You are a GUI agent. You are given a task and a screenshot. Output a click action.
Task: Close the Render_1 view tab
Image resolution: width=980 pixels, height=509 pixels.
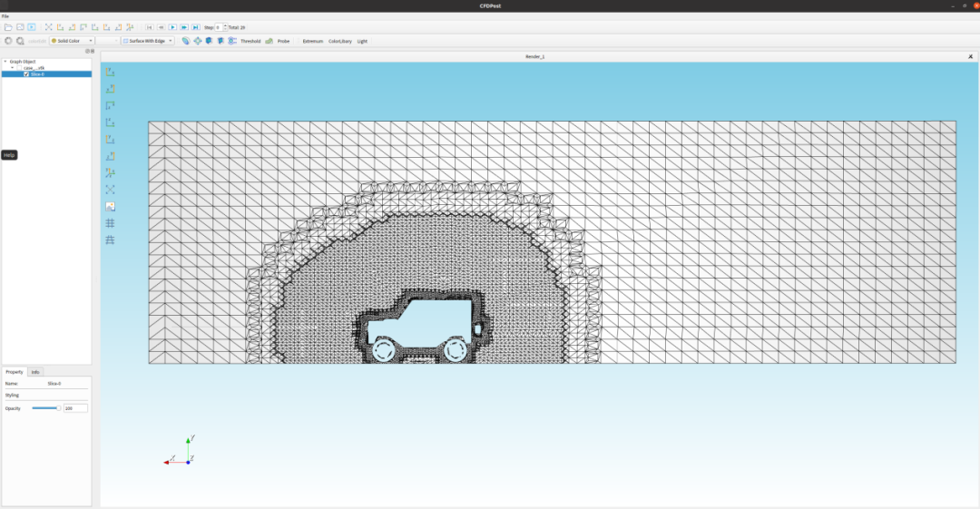pyautogui.click(x=970, y=56)
